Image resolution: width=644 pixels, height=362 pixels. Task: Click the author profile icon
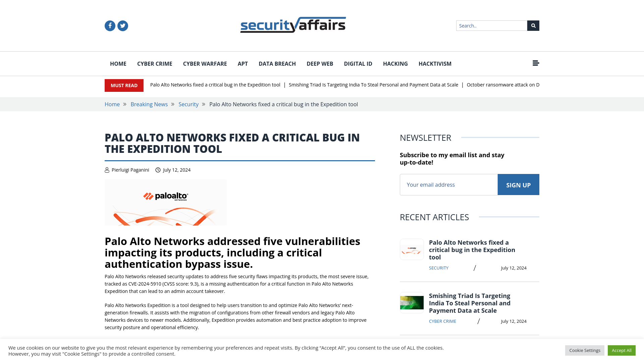click(x=107, y=170)
